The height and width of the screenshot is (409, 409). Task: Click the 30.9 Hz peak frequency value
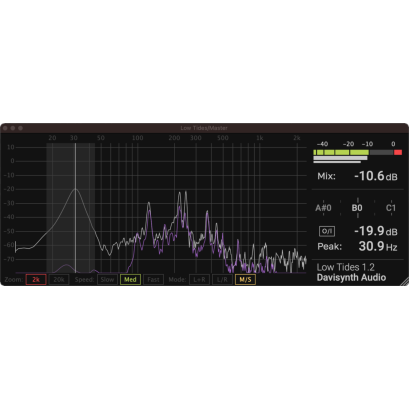(x=378, y=246)
